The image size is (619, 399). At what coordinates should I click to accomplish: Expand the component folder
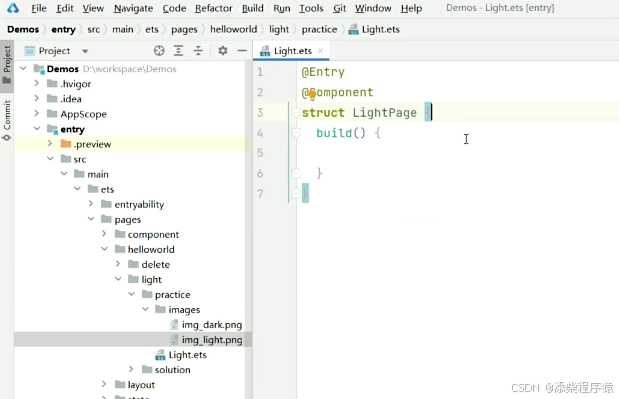[104, 234]
